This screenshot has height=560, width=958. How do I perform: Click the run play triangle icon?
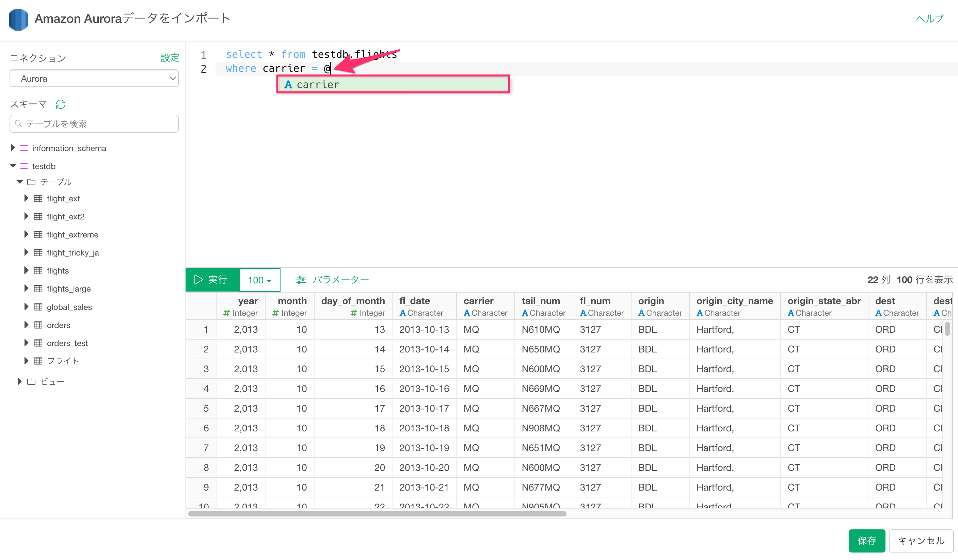[198, 280]
